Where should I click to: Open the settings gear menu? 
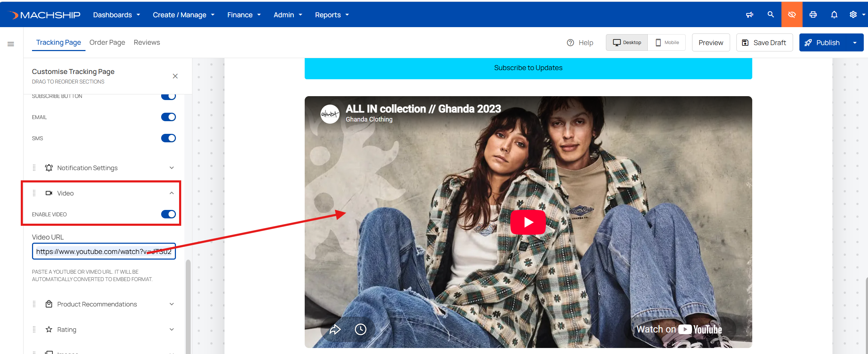coord(853,14)
